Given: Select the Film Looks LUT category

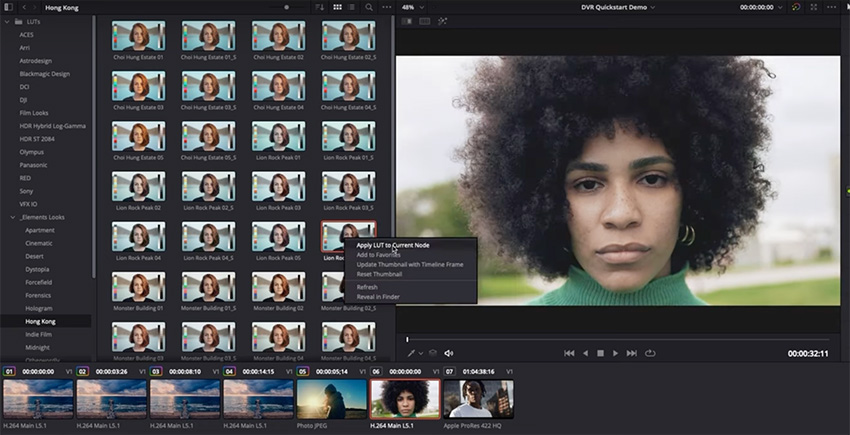Looking at the screenshot, I should pos(34,112).
